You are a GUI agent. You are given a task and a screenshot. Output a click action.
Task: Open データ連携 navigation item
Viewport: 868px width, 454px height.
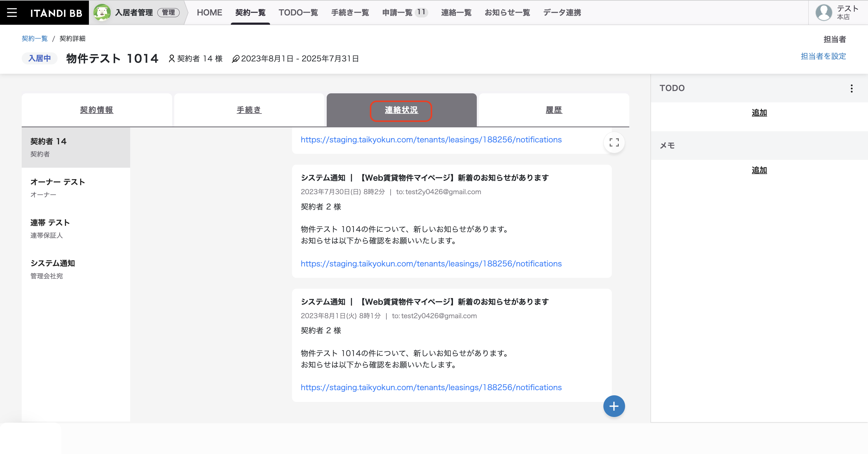[x=562, y=12]
